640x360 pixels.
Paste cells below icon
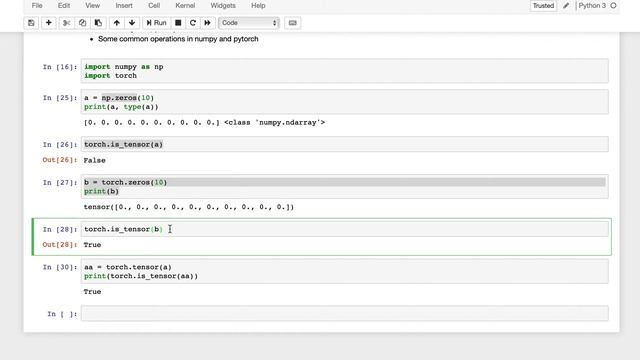(98, 23)
